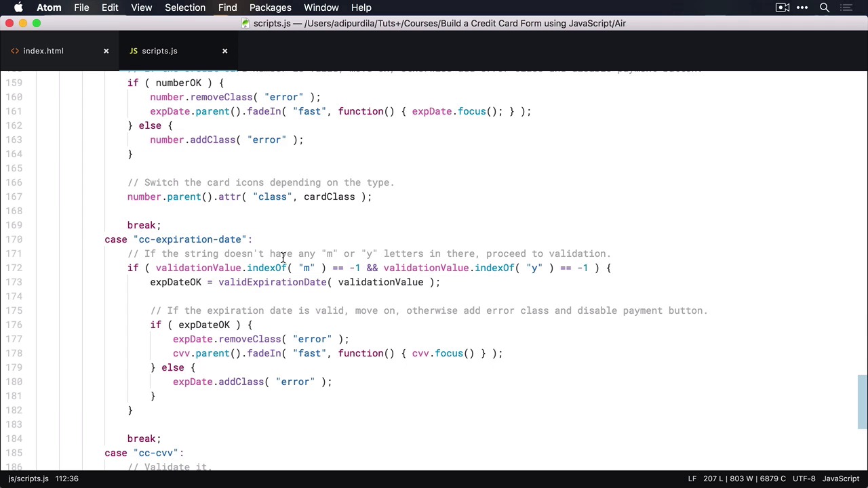The width and height of the screenshot is (868, 488).
Task: Change LF line ending in status bar
Action: tap(692, 479)
